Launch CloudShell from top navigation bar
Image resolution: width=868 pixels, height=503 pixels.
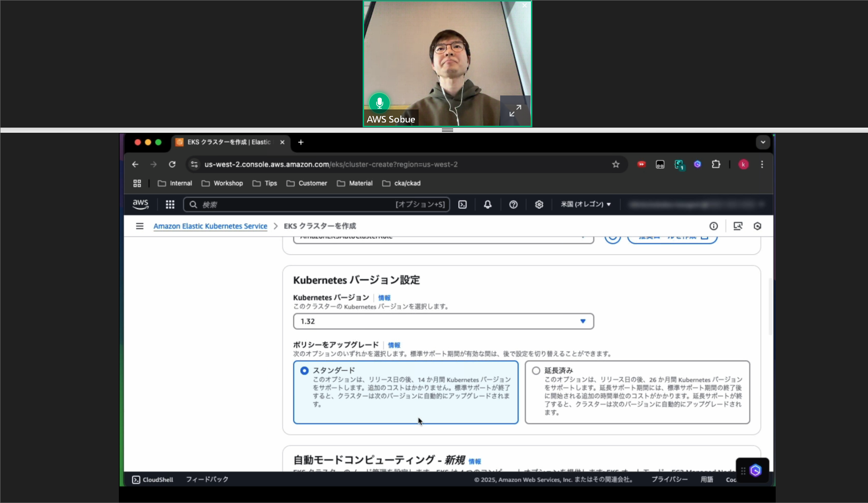tap(462, 204)
